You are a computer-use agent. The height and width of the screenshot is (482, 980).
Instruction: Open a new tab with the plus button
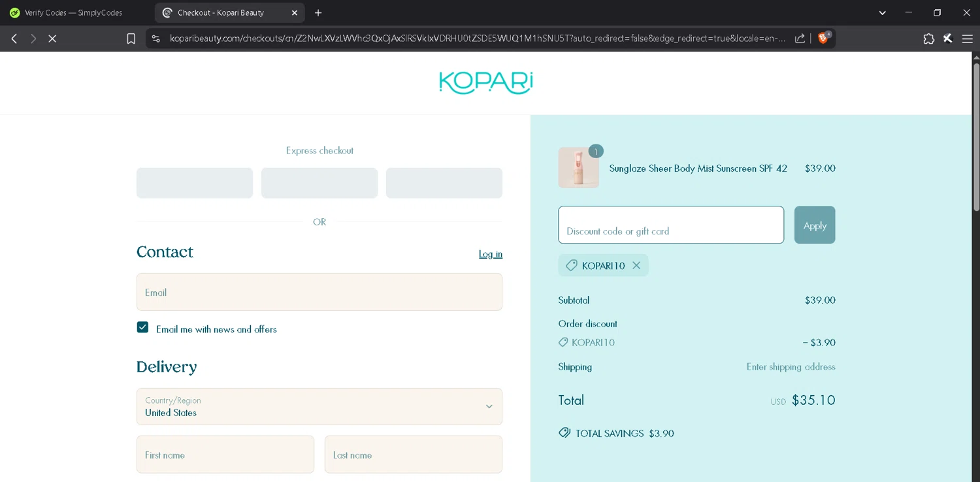point(318,12)
